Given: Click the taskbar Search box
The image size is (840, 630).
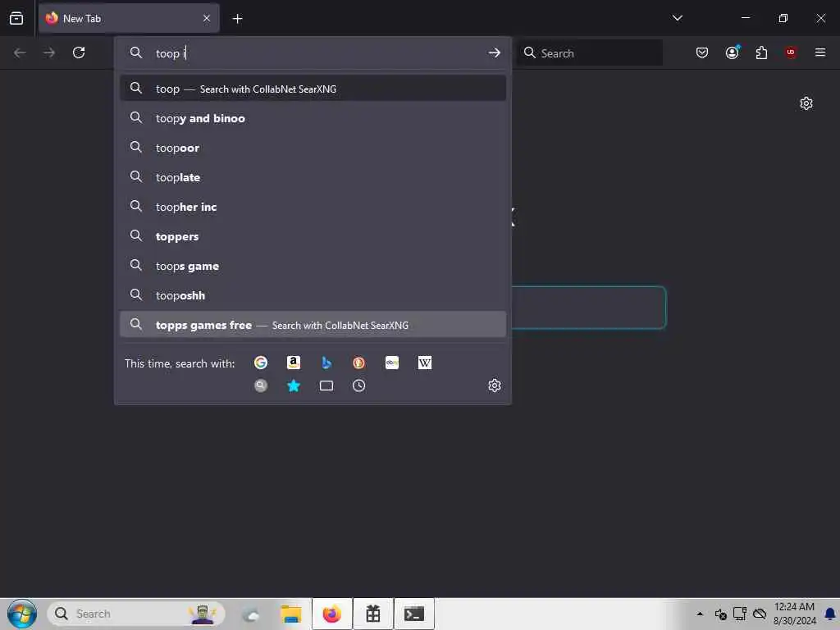Looking at the screenshot, I should (x=136, y=614).
